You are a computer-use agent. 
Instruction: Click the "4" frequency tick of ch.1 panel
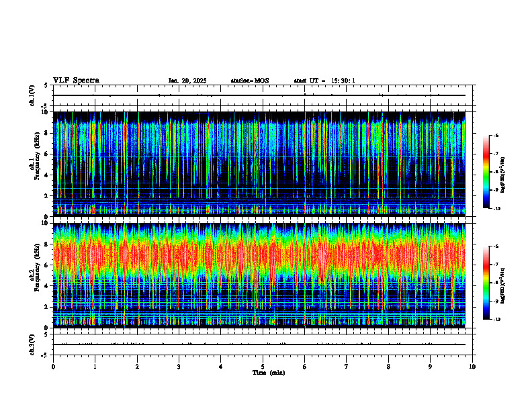pyautogui.click(x=47, y=175)
